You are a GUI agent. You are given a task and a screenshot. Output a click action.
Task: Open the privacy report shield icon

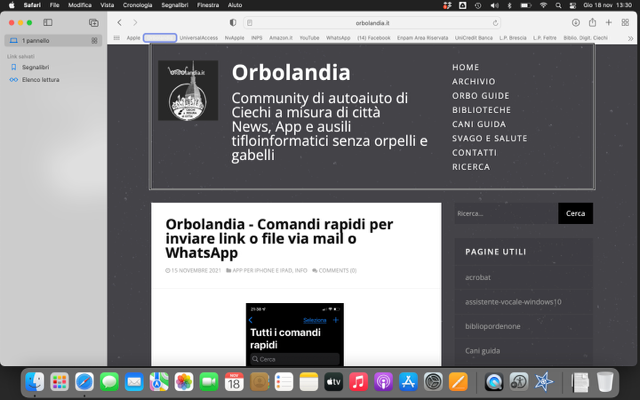point(233,22)
